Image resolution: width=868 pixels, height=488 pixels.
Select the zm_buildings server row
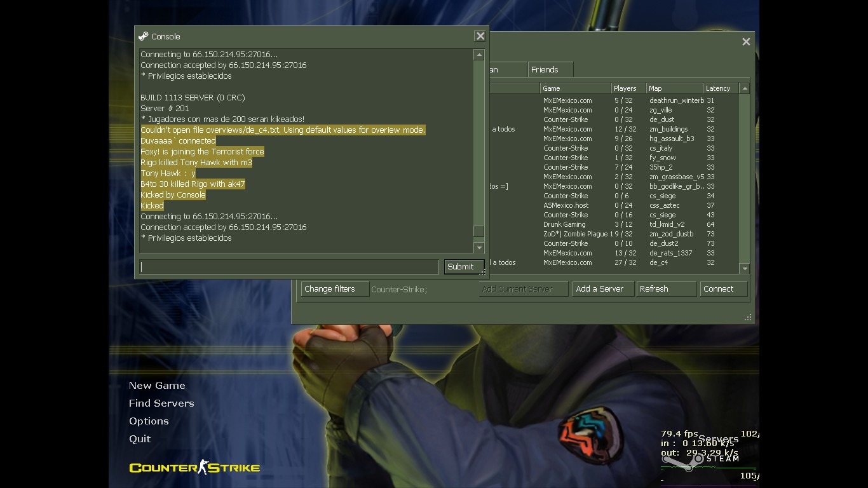point(613,129)
